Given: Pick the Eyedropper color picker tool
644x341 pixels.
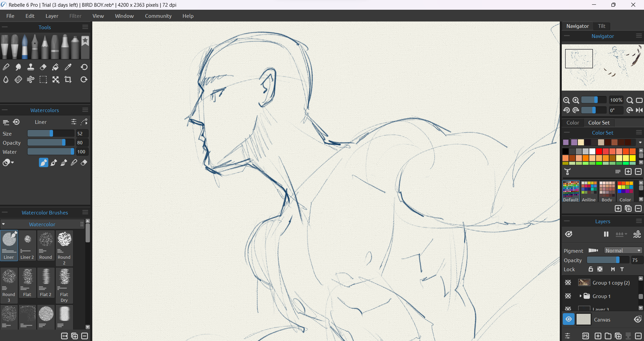Looking at the screenshot, I should (x=68, y=67).
